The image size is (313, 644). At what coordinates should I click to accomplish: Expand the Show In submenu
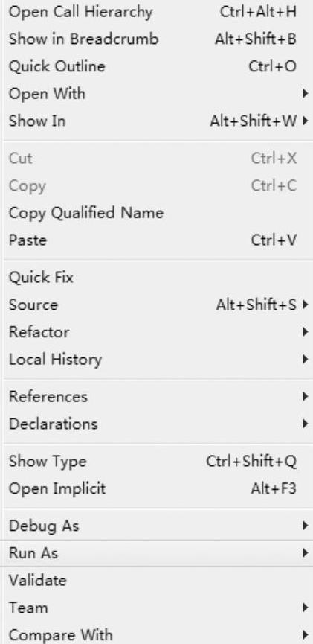[158, 121]
